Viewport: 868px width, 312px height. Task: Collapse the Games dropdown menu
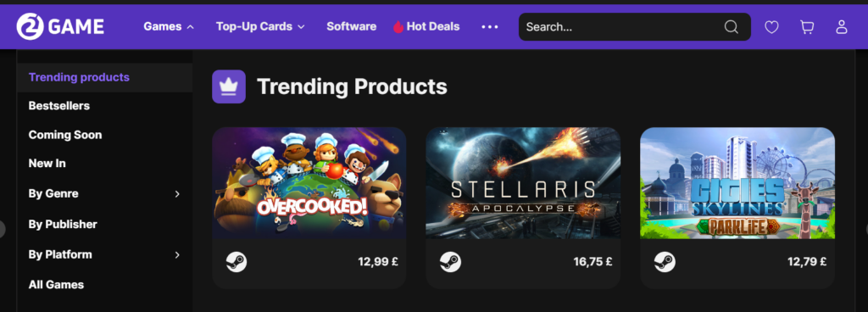pyautogui.click(x=169, y=26)
